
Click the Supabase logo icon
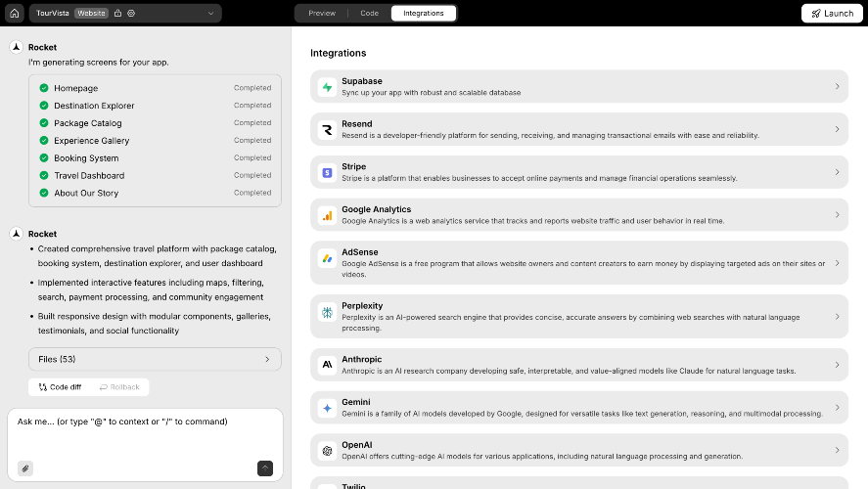click(327, 87)
